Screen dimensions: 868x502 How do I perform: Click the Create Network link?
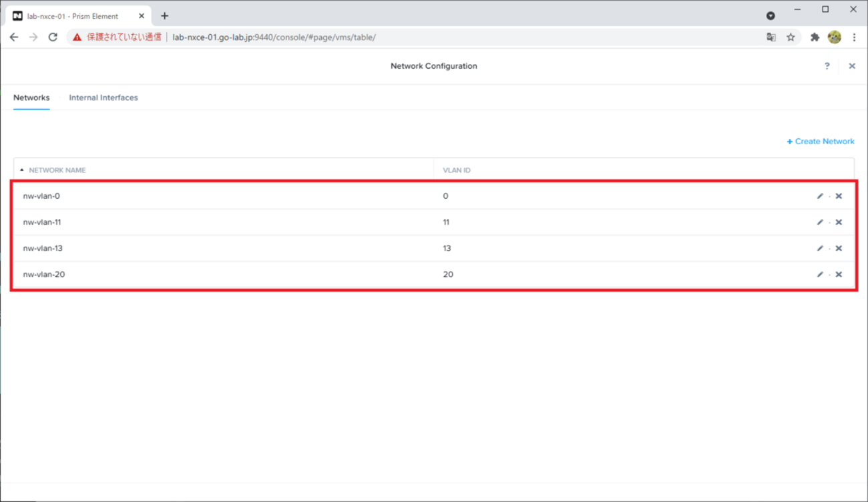coord(820,141)
